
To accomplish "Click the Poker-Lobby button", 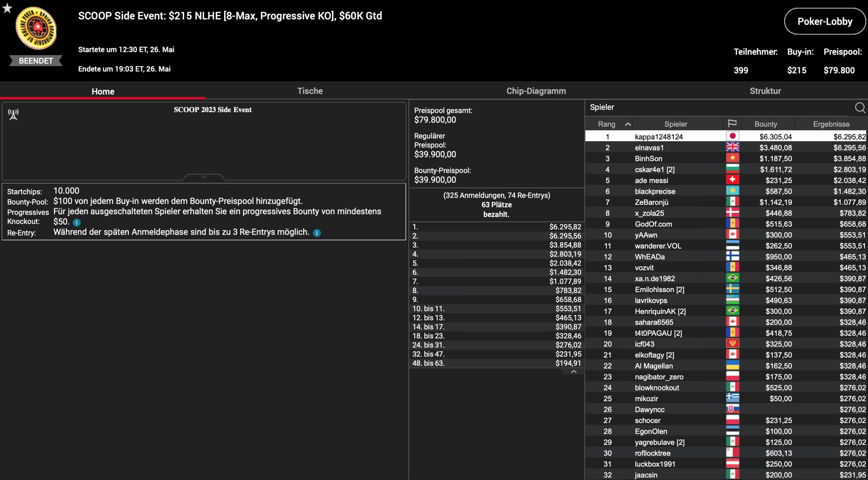I will coord(825,21).
